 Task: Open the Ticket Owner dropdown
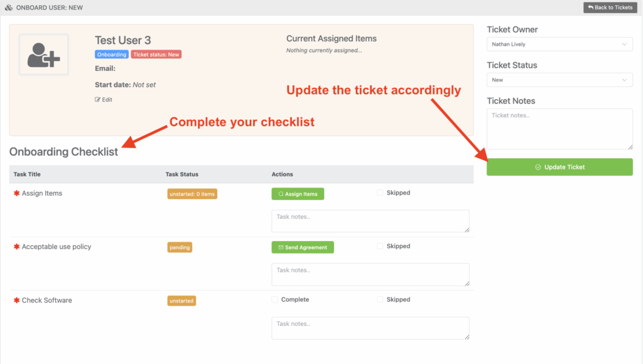pyautogui.click(x=559, y=45)
